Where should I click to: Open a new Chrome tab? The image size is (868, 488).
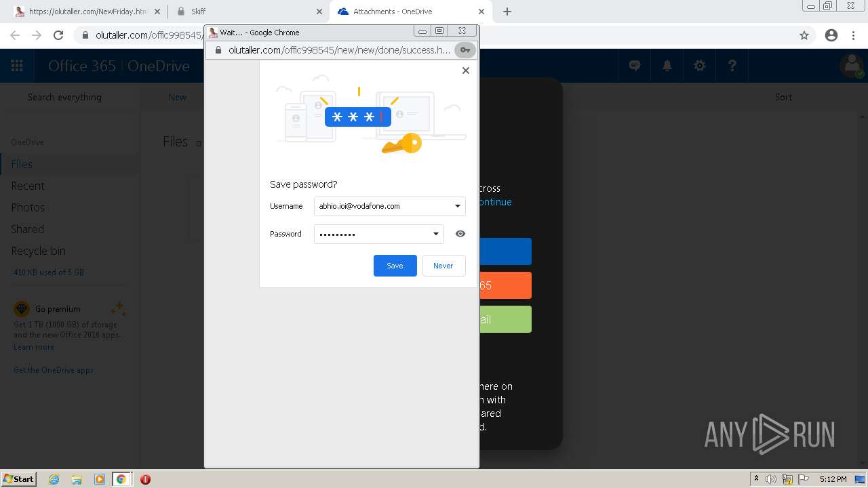coord(507,12)
